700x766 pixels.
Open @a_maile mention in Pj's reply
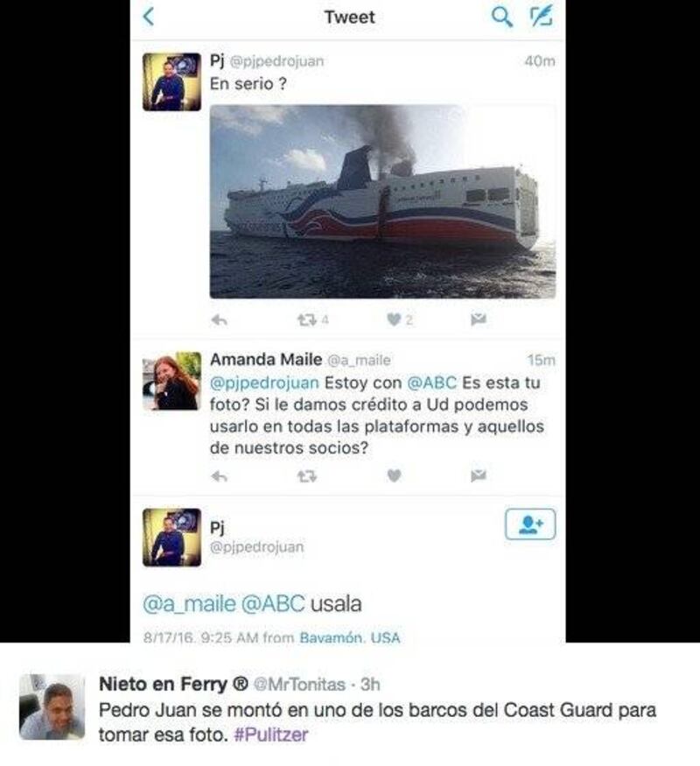189,604
